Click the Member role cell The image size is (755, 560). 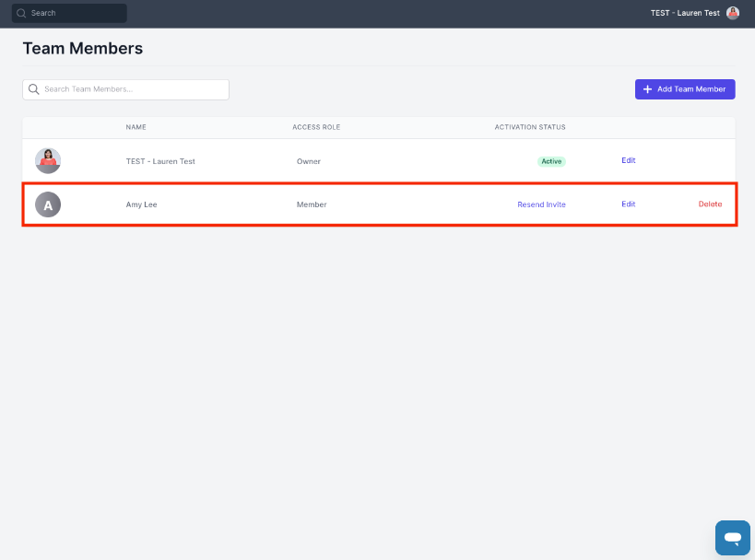click(312, 204)
